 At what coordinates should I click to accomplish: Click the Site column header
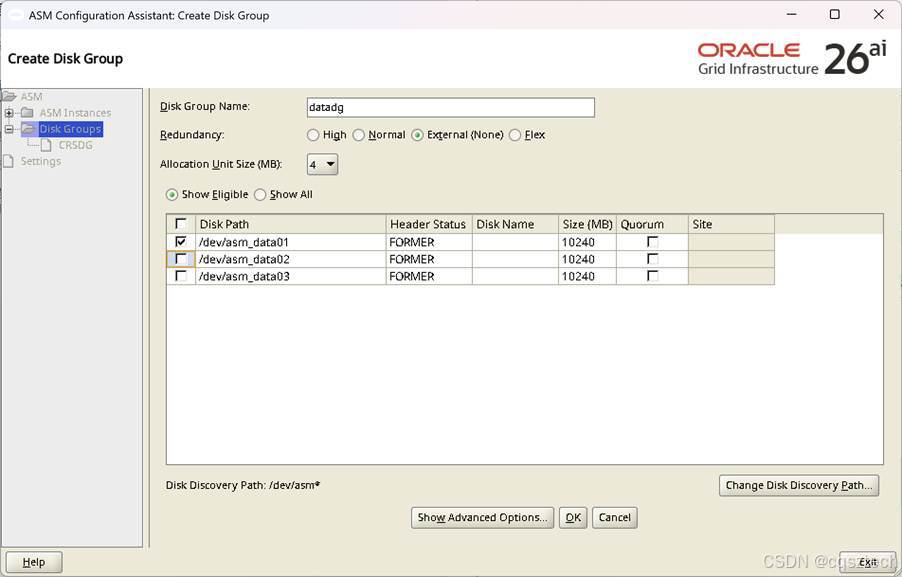[x=731, y=224]
